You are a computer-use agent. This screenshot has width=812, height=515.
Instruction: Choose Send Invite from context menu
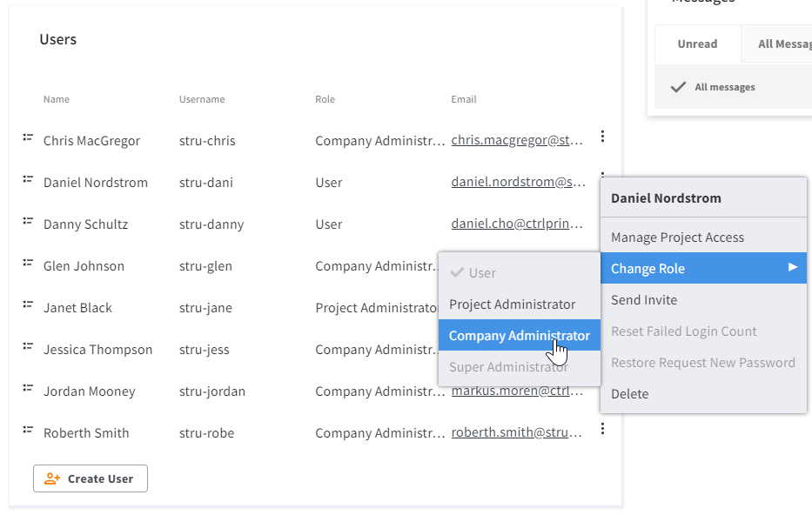pyautogui.click(x=644, y=300)
